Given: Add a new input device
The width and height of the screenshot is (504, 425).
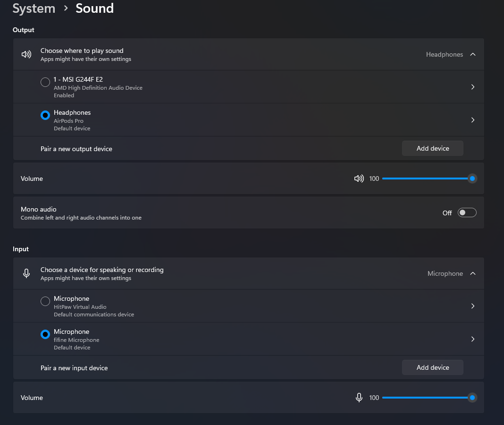Looking at the screenshot, I should [x=432, y=367].
